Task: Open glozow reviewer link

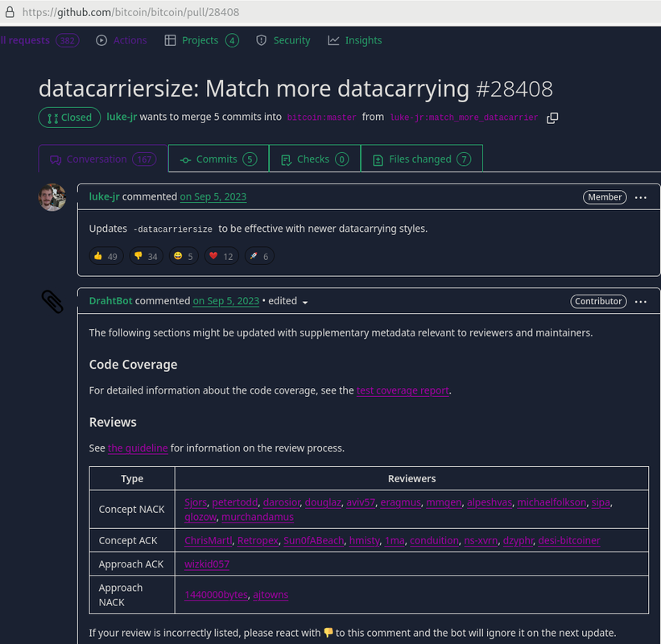Action: click(x=200, y=517)
